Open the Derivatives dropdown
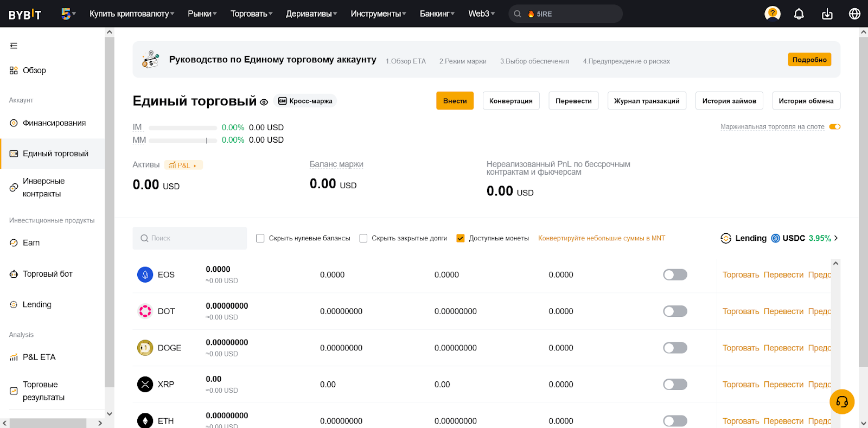 [311, 14]
